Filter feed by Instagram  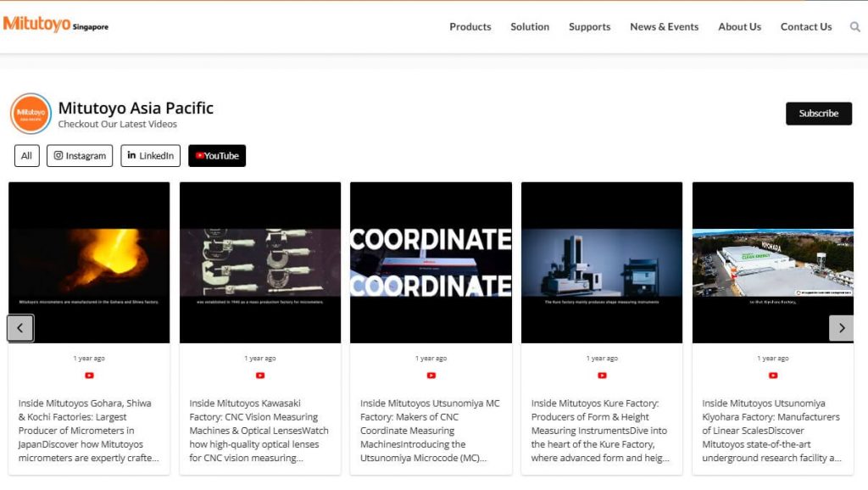pyautogui.click(x=80, y=156)
